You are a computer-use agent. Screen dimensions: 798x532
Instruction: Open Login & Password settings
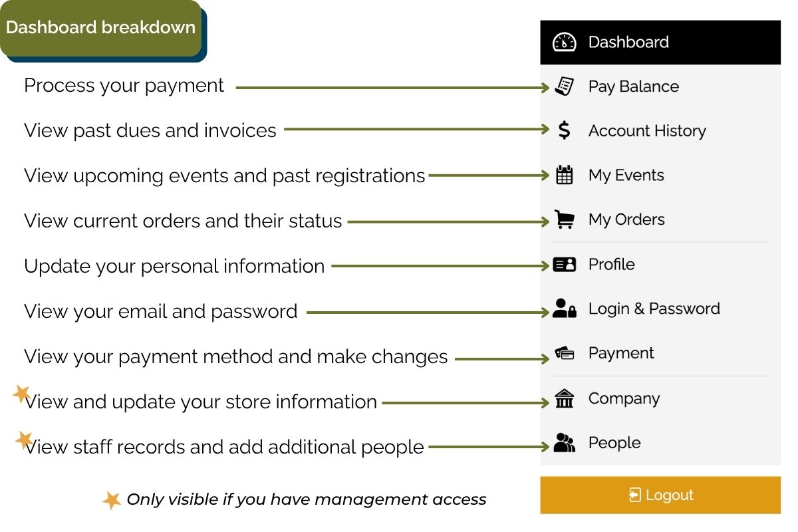[654, 309]
